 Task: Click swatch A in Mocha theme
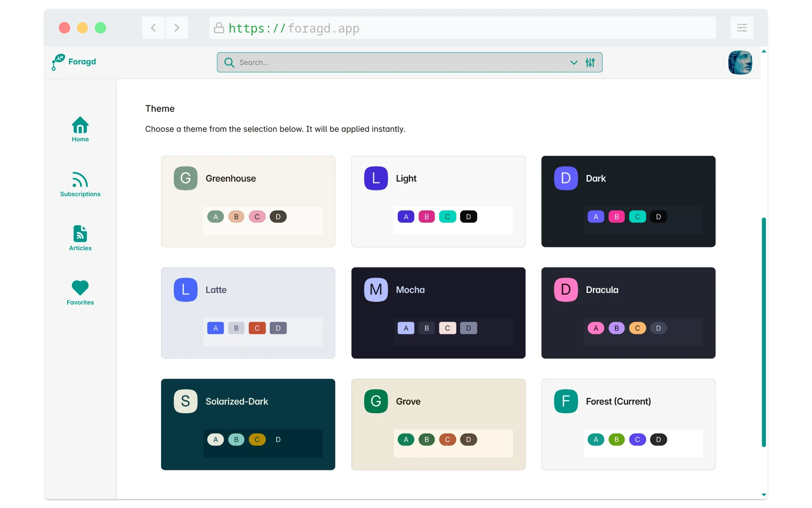pos(406,328)
